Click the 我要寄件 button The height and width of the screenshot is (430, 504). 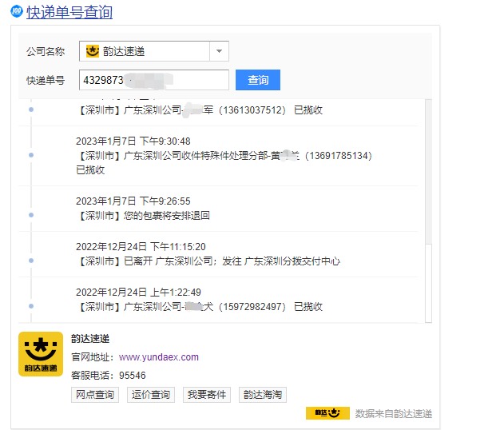click(206, 395)
